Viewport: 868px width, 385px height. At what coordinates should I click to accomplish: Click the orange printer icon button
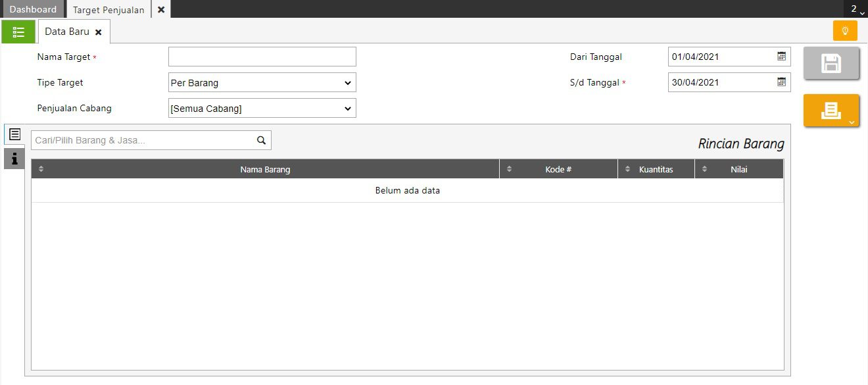(x=831, y=111)
